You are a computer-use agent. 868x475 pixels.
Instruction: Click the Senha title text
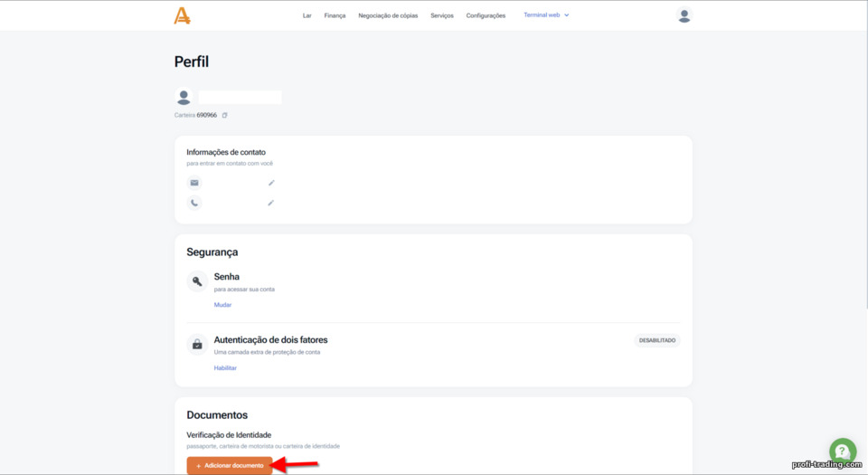click(x=226, y=277)
